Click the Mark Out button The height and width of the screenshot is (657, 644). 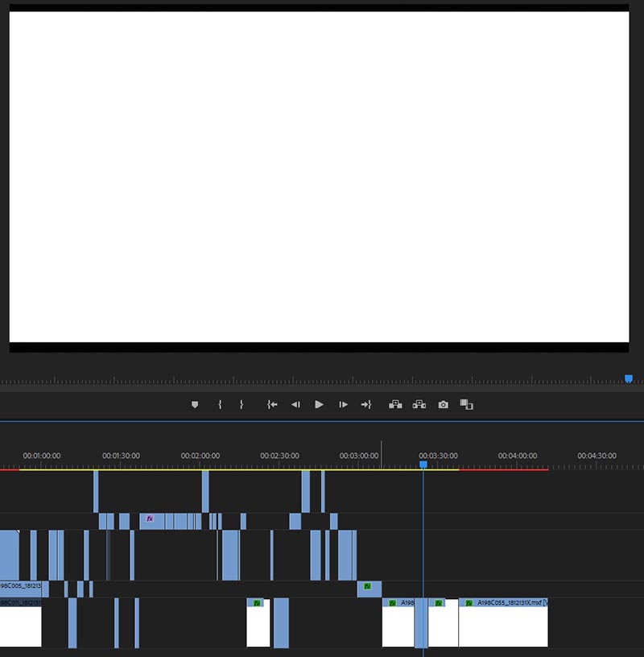(x=242, y=404)
